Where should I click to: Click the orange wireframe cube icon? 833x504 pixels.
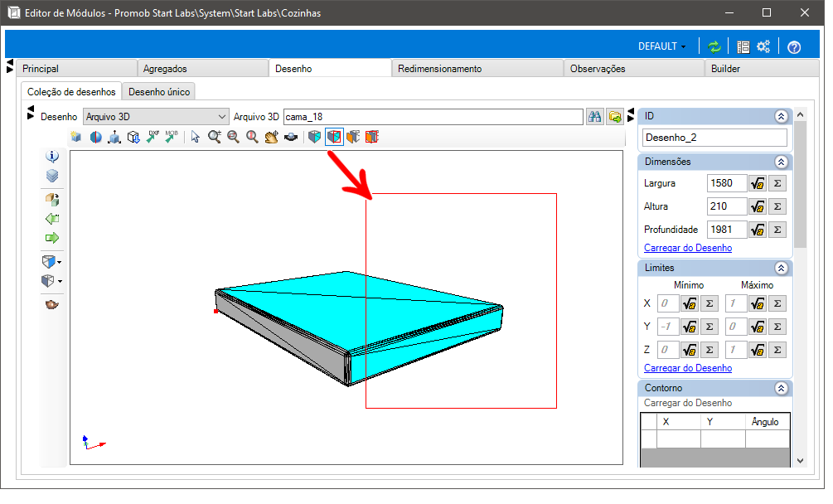pyautogui.click(x=353, y=137)
